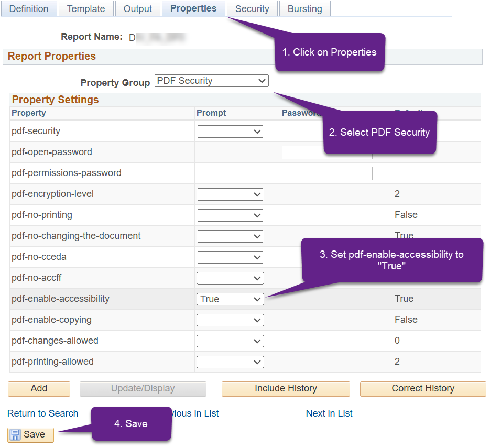Open the Definition tab
The height and width of the screenshot is (448, 490).
tap(29, 9)
